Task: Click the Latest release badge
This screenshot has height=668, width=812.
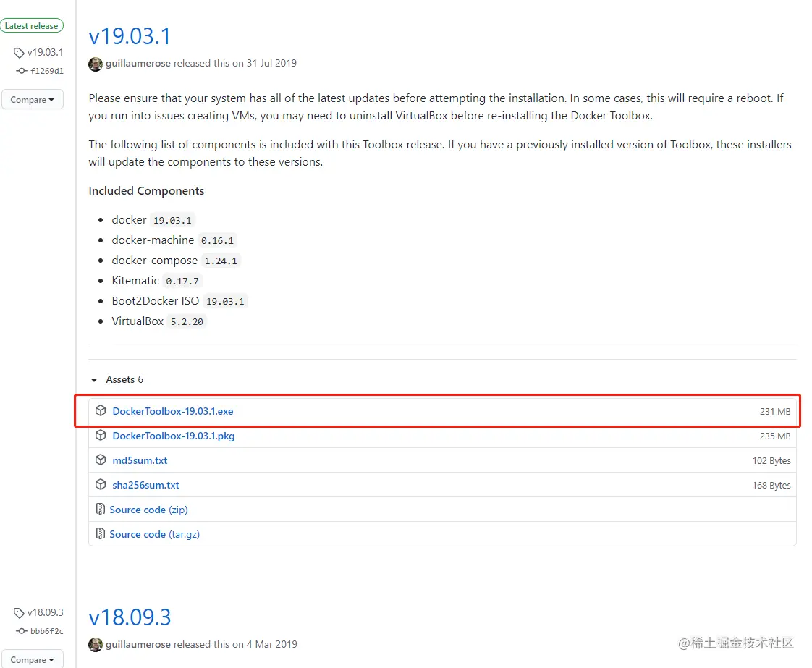Action: pos(32,26)
